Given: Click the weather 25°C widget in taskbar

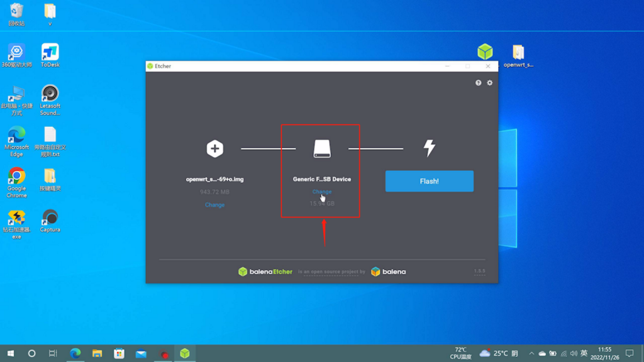Looking at the screenshot, I should pyautogui.click(x=499, y=353).
